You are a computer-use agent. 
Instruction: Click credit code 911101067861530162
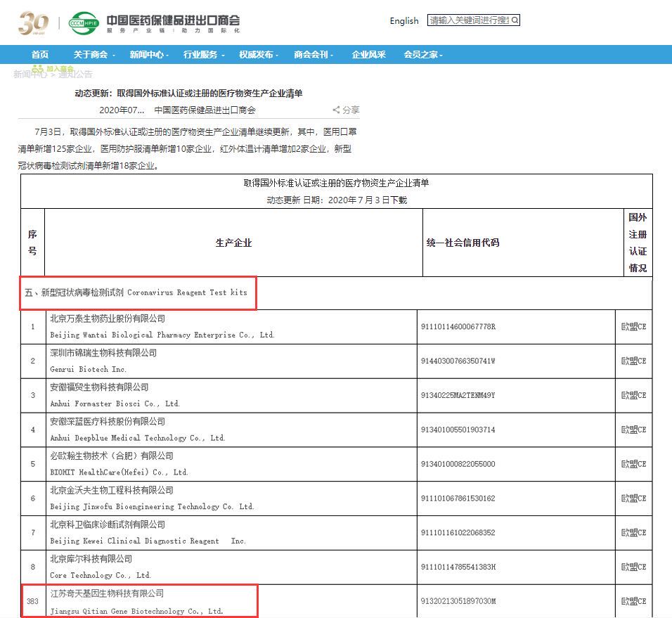458,498
